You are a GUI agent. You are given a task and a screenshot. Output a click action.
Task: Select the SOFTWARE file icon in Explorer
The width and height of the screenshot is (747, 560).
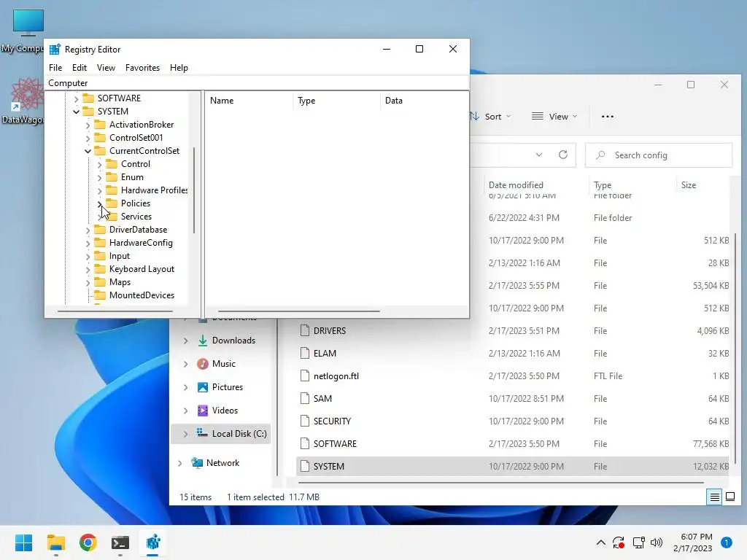(305, 444)
